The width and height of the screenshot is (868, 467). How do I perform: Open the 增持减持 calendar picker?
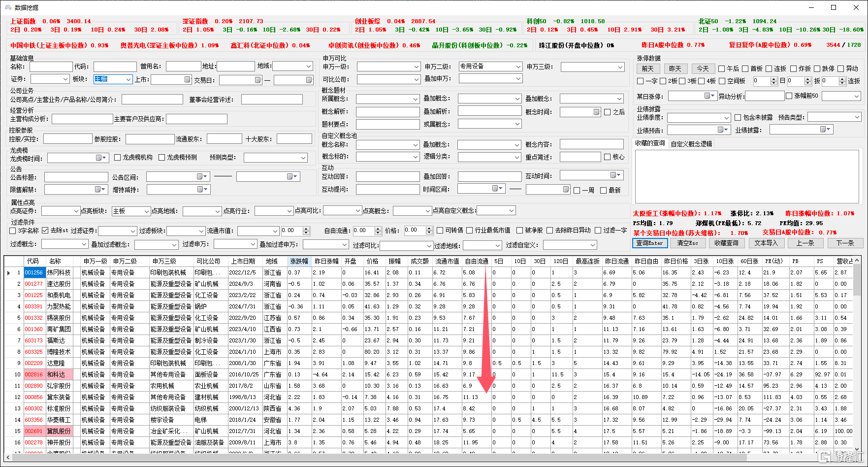pyautogui.click(x=202, y=189)
